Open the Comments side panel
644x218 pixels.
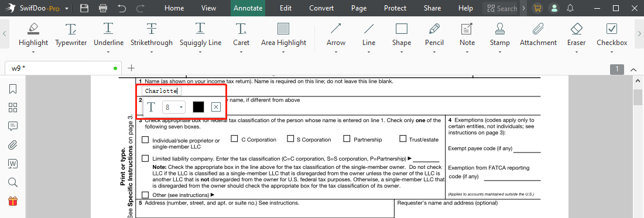point(13,126)
